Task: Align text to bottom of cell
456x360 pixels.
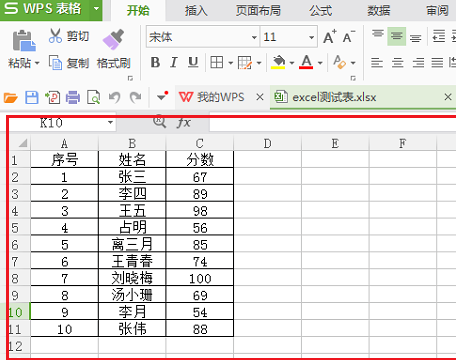Action: [415, 37]
